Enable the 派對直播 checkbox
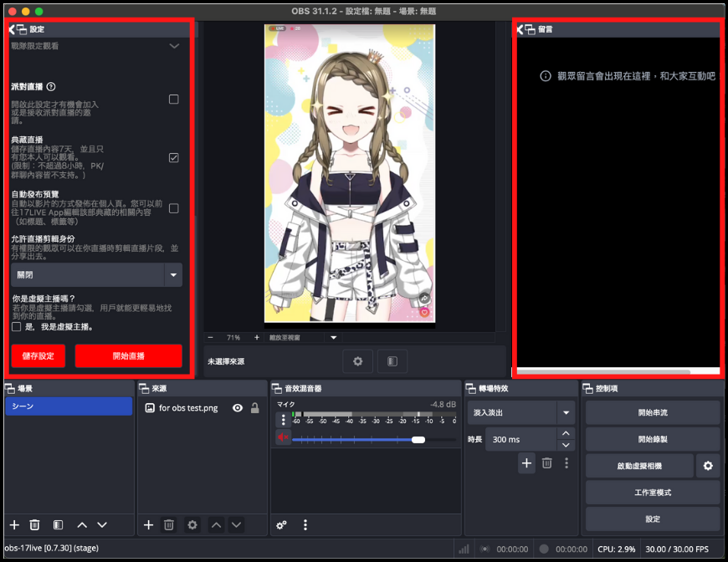Screen dimensions: 728x562 click(173, 98)
